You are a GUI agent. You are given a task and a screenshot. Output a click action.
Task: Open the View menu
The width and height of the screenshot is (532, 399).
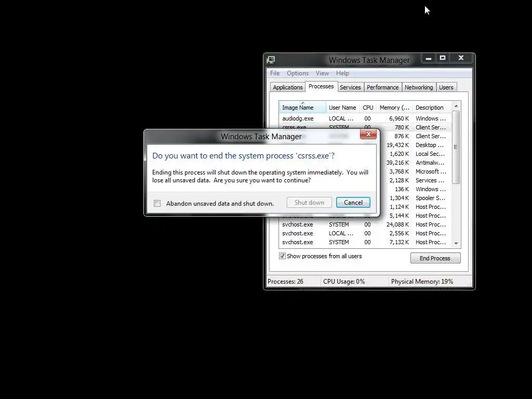[322, 73]
